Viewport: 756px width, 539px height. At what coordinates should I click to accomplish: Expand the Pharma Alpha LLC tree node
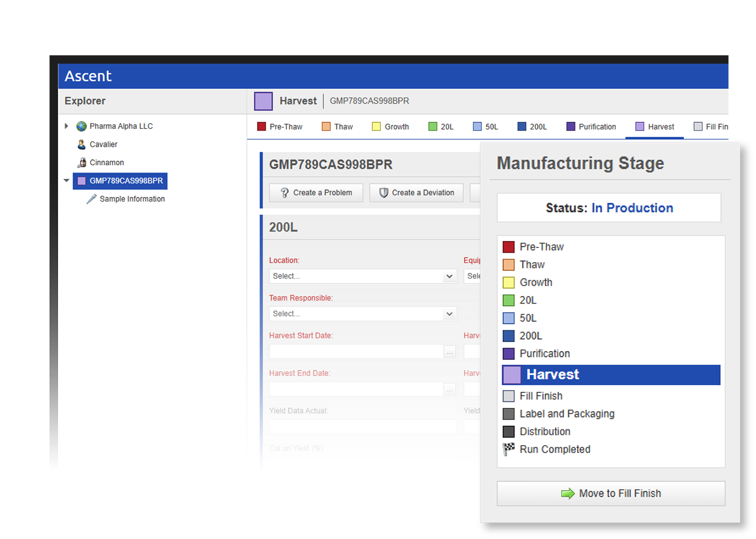coord(66,126)
